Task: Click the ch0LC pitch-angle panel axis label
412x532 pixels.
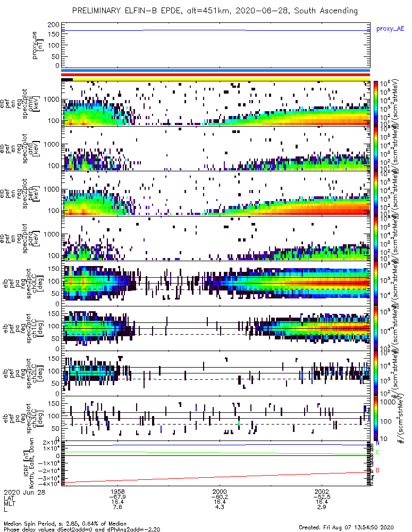Action: (x=23, y=284)
